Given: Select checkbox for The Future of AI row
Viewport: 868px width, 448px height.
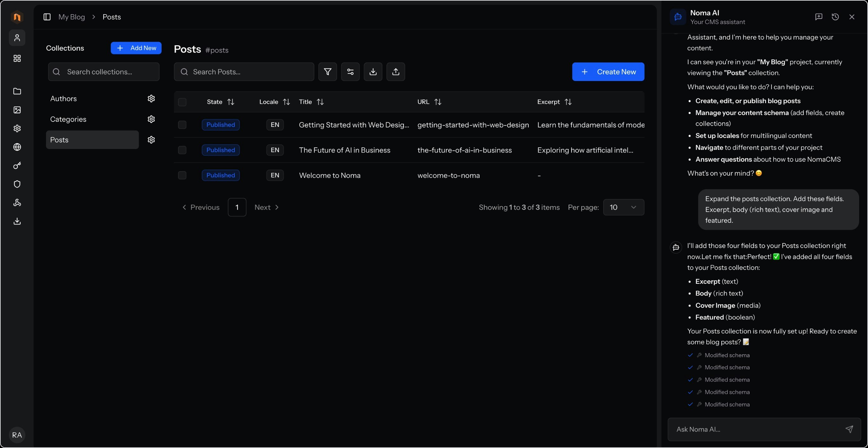Looking at the screenshot, I should pos(182,150).
